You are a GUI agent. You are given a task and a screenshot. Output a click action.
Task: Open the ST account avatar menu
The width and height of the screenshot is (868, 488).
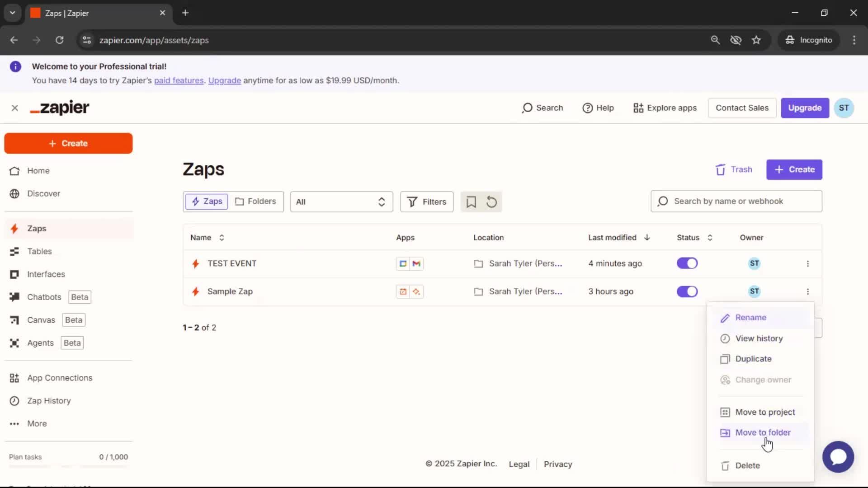[844, 108]
